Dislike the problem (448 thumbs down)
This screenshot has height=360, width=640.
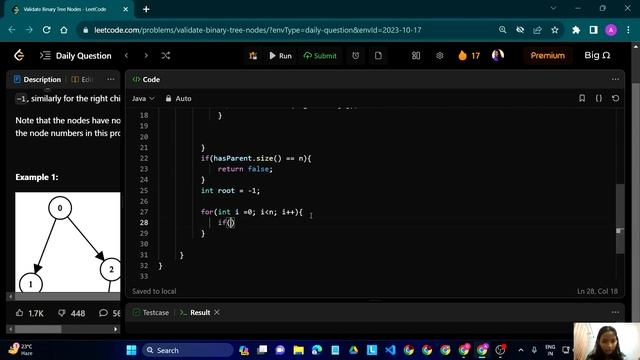click(71, 313)
